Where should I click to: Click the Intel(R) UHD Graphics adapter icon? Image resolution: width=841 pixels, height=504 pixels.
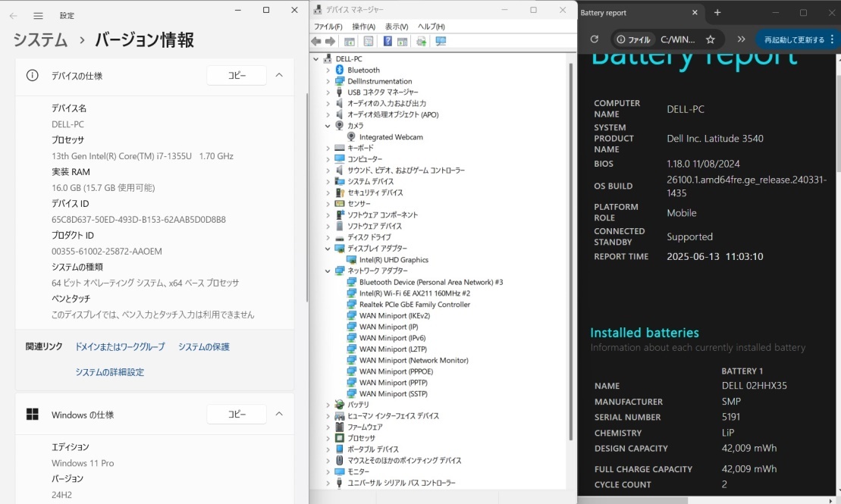click(351, 259)
